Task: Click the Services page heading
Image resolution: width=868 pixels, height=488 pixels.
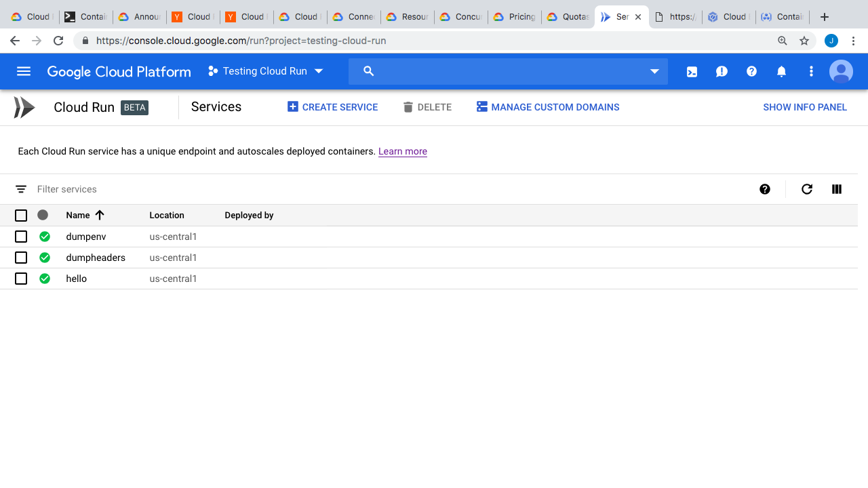Action: (216, 106)
